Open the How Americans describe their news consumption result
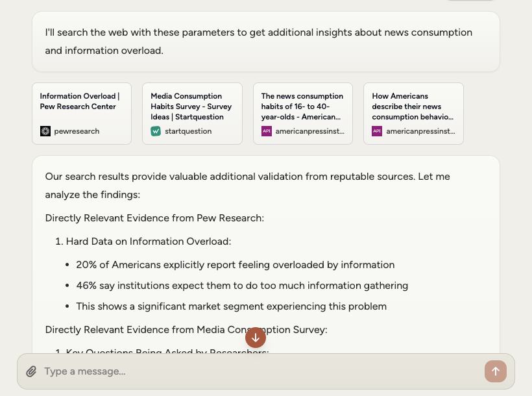Image resolution: width=532 pixels, height=396 pixels. [x=413, y=106]
